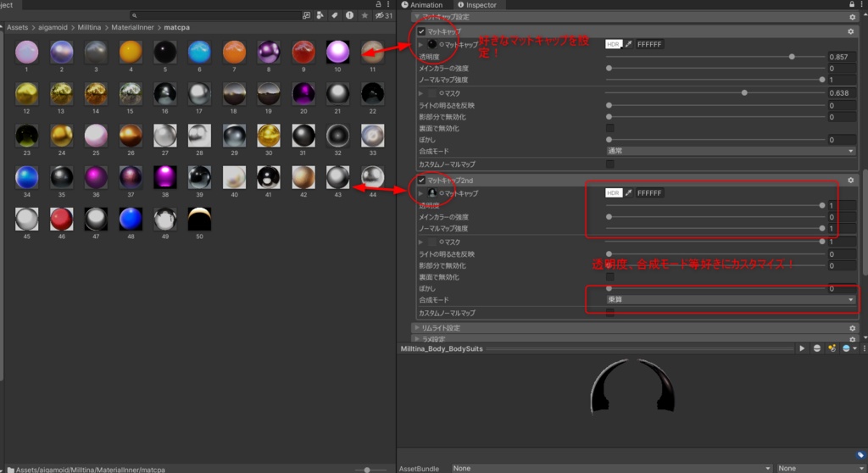
Task: Pick color with first マットキャップ eyedropper
Action: (628, 44)
